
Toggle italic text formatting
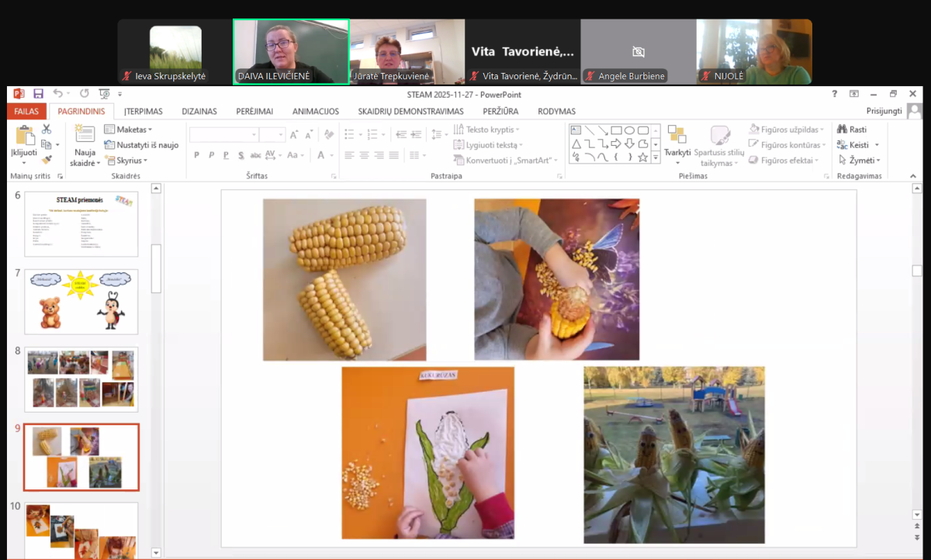(211, 155)
